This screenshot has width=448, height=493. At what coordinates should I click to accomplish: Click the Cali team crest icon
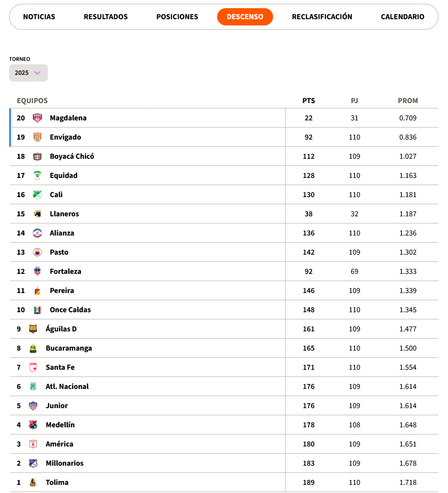point(37,195)
